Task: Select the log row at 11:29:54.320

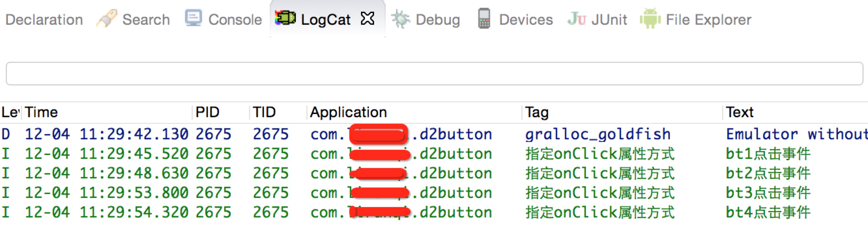Action: tap(107, 213)
